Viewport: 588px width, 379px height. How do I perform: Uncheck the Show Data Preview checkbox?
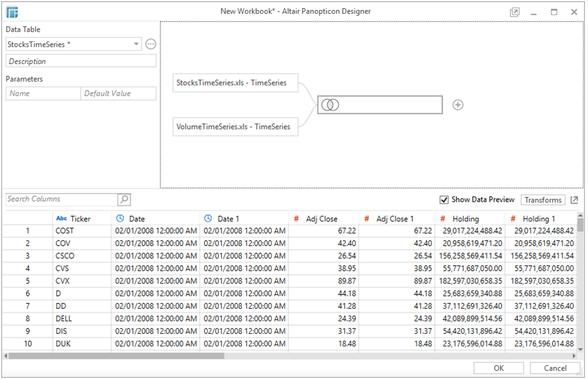[444, 200]
